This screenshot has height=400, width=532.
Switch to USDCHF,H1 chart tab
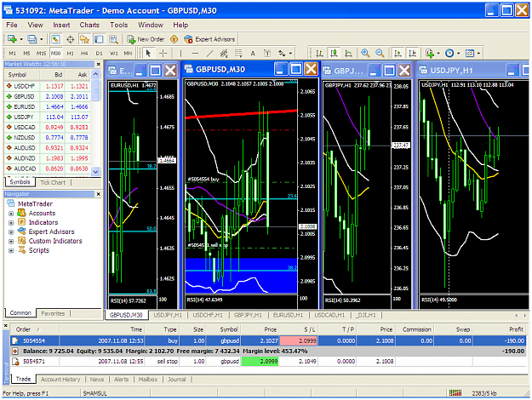(208, 315)
